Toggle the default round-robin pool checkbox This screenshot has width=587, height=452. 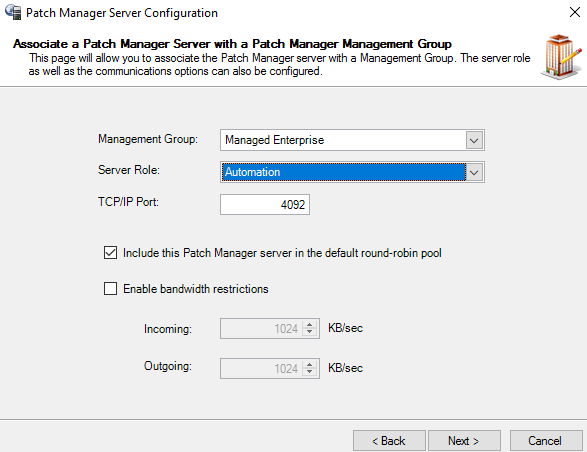[110, 253]
